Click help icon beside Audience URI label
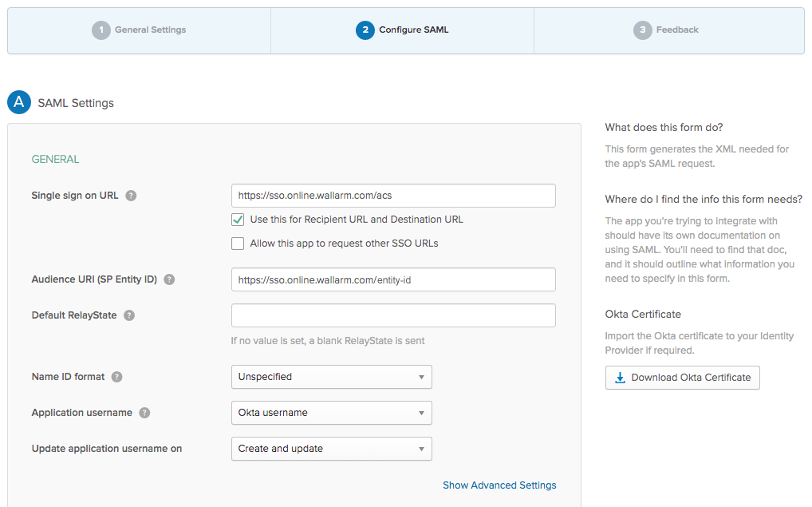Viewport: 812px width, 507px height. coord(169,279)
